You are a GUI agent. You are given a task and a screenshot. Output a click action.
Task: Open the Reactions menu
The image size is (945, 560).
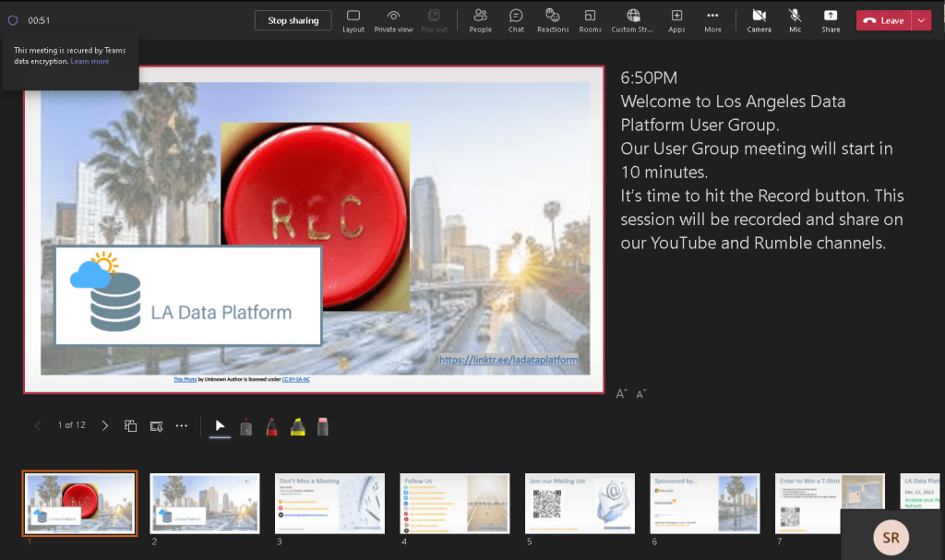click(553, 19)
